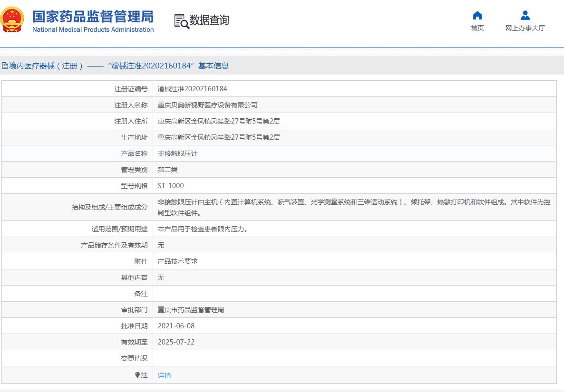
Task: Select 重庆市药品监督管理局 approval department
Action: (191, 310)
